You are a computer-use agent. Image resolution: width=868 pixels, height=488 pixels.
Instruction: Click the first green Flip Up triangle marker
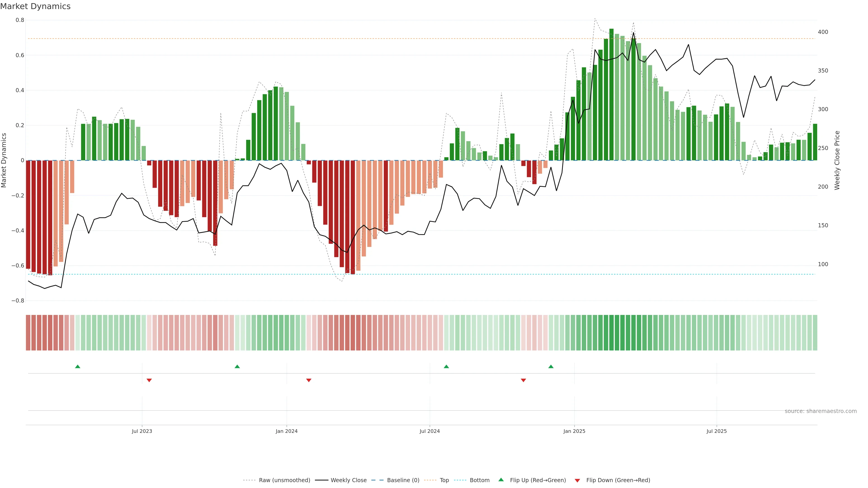coord(78,366)
